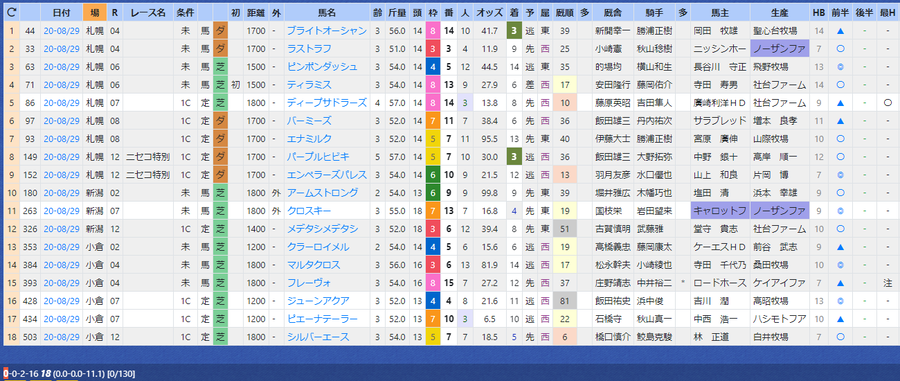The image size is (900, 381).
Task: Open horse link エンペラーズパレス
Action: click(x=327, y=174)
